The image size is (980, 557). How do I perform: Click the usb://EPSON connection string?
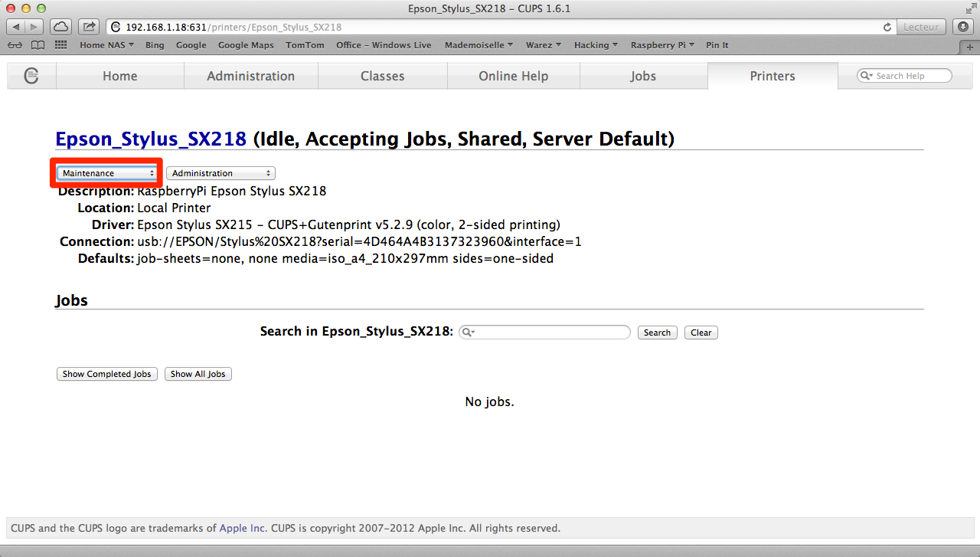359,241
